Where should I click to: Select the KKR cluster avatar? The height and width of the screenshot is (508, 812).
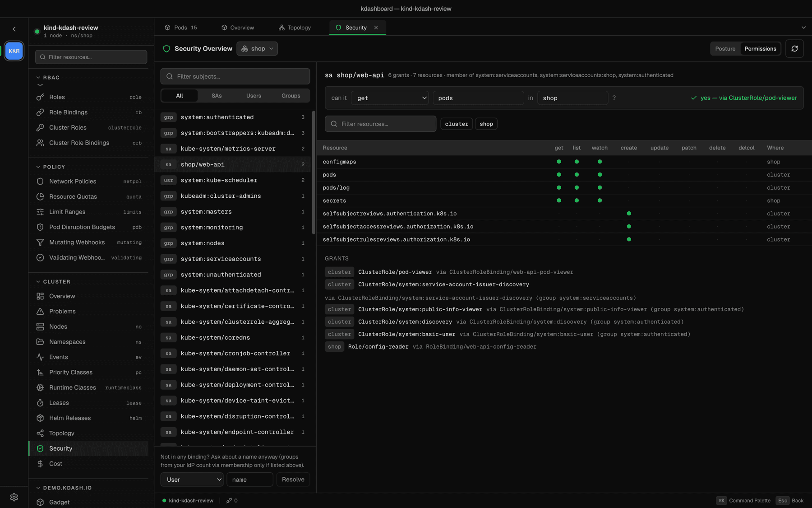point(14,51)
